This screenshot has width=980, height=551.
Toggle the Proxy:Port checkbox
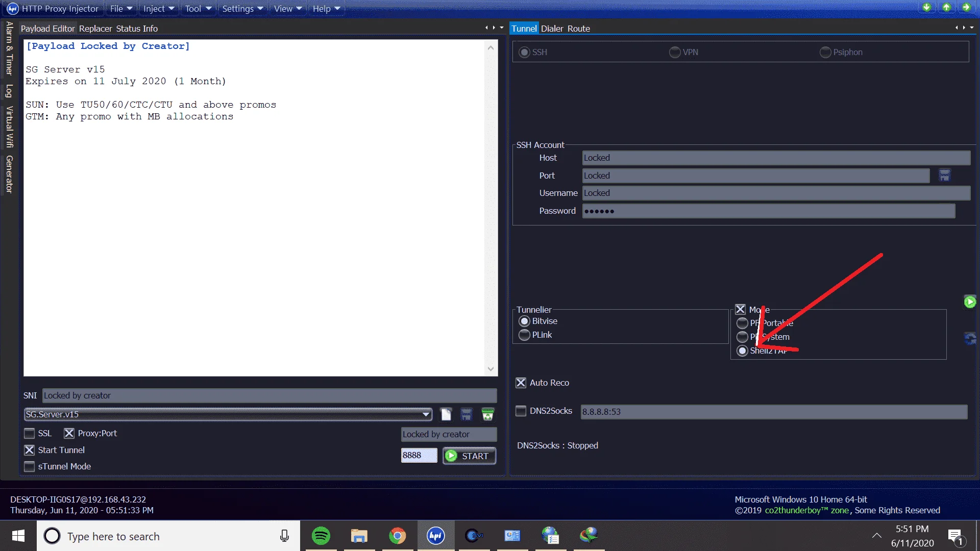[x=69, y=433]
